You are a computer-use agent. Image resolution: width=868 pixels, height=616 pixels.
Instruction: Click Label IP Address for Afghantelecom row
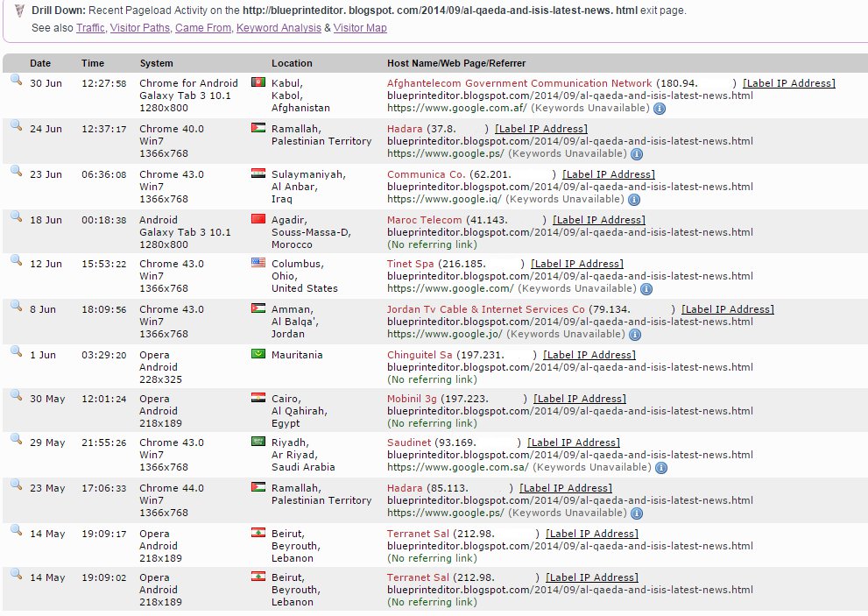pyautogui.click(x=789, y=83)
